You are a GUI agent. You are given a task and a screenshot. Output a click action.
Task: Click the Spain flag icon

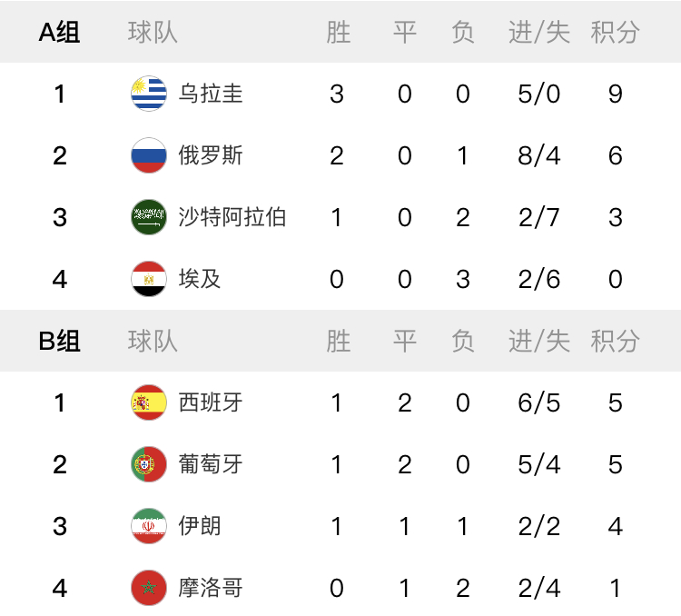coord(149,402)
